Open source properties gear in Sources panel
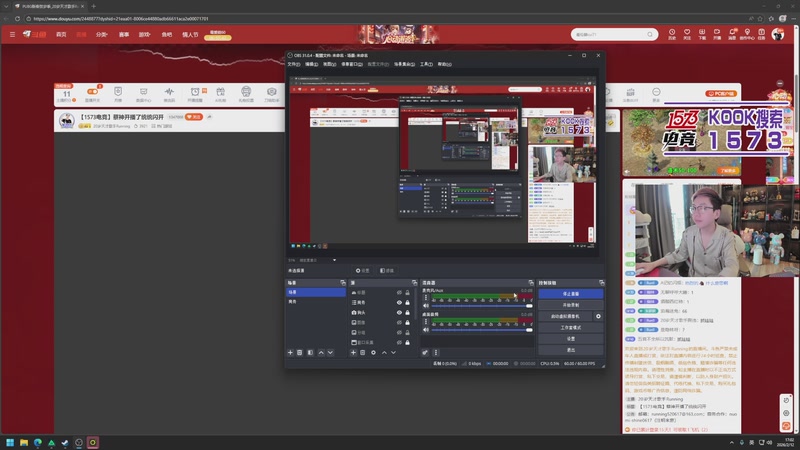Image resolution: width=800 pixels, height=450 pixels. pos(373,353)
